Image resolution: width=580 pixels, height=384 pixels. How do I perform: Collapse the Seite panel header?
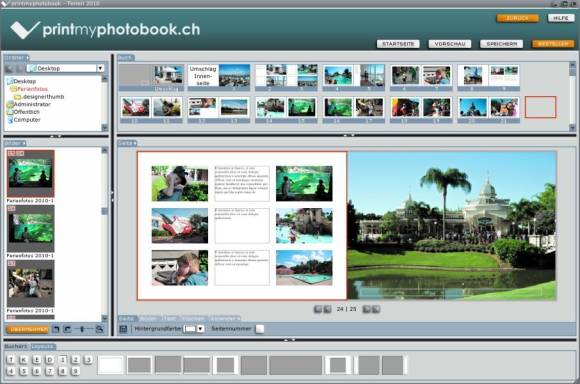[x=127, y=143]
